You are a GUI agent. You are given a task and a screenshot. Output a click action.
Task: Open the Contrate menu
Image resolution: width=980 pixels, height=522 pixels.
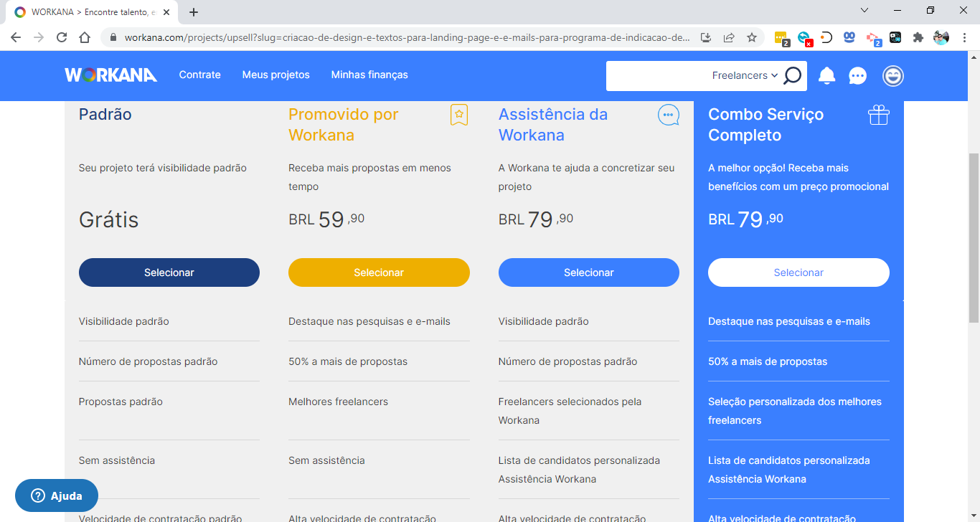pos(199,75)
